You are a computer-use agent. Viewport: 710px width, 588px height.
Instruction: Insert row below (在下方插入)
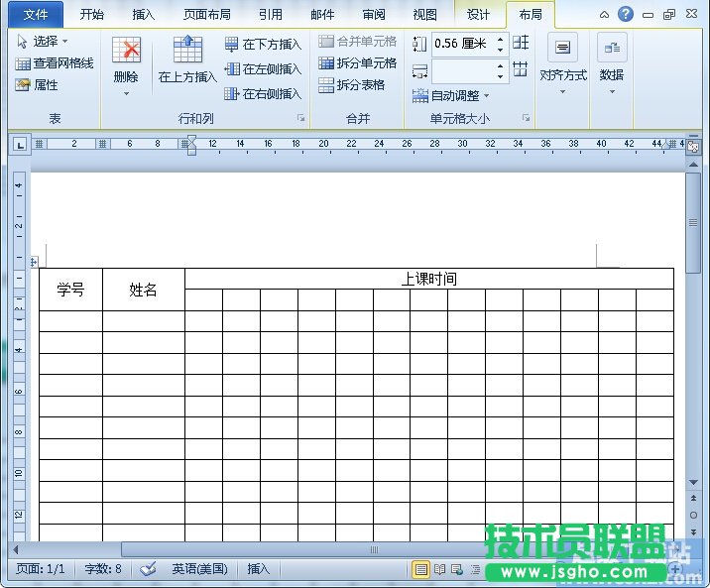pyautogui.click(x=263, y=45)
